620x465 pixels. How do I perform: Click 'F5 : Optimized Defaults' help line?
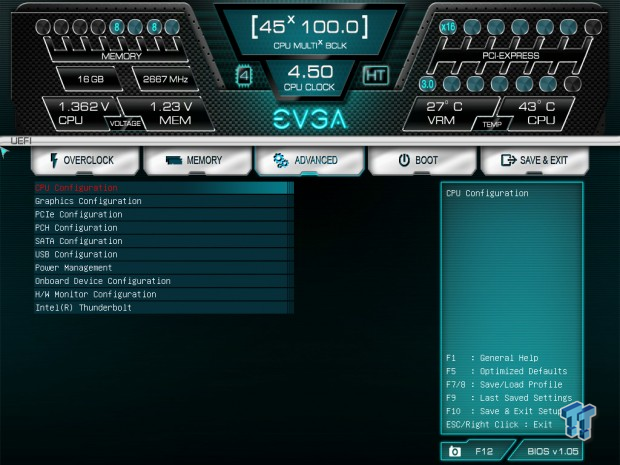coord(507,371)
